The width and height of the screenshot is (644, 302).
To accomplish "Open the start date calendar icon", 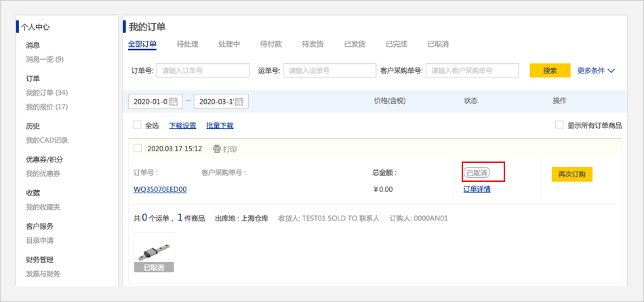I will tap(174, 102).
